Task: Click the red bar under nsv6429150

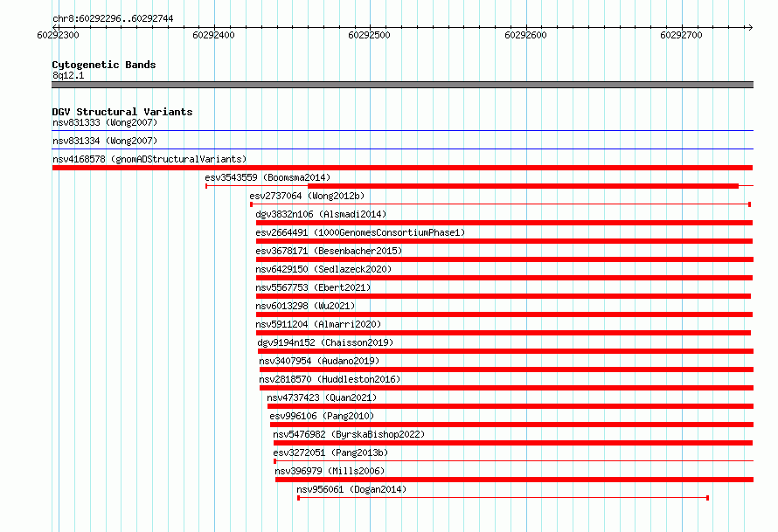Action: click(x=504, y=278)
